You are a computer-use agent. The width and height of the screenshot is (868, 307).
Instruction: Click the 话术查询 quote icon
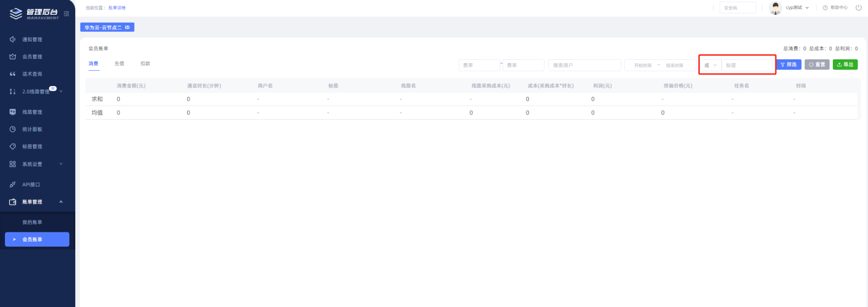(13, 74)
